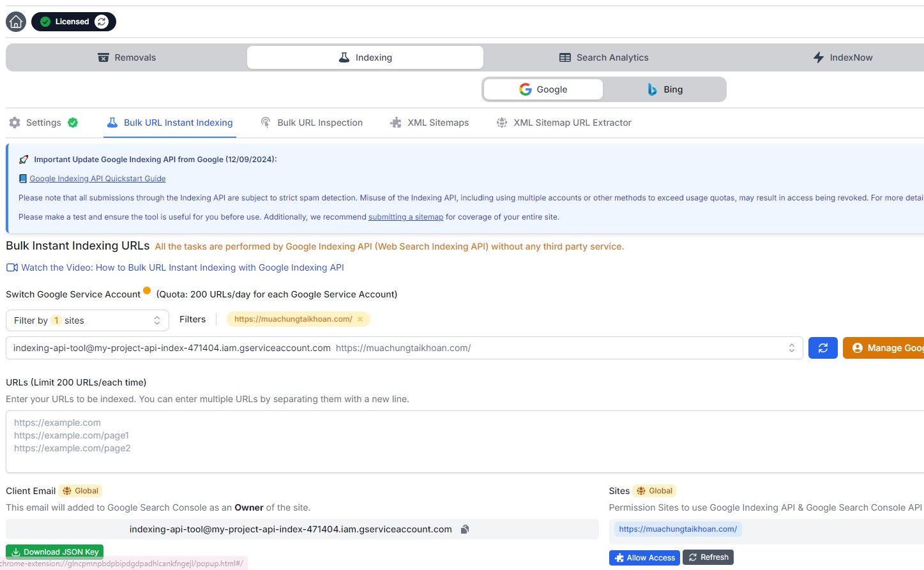Open Google Indexing API Quickstart Guide link

pyautogui.click(x=97, y=179)
